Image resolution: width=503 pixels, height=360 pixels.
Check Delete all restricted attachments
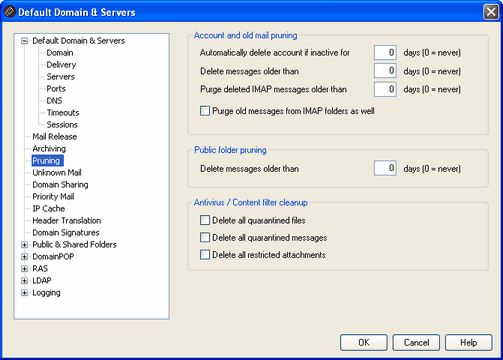205,255
